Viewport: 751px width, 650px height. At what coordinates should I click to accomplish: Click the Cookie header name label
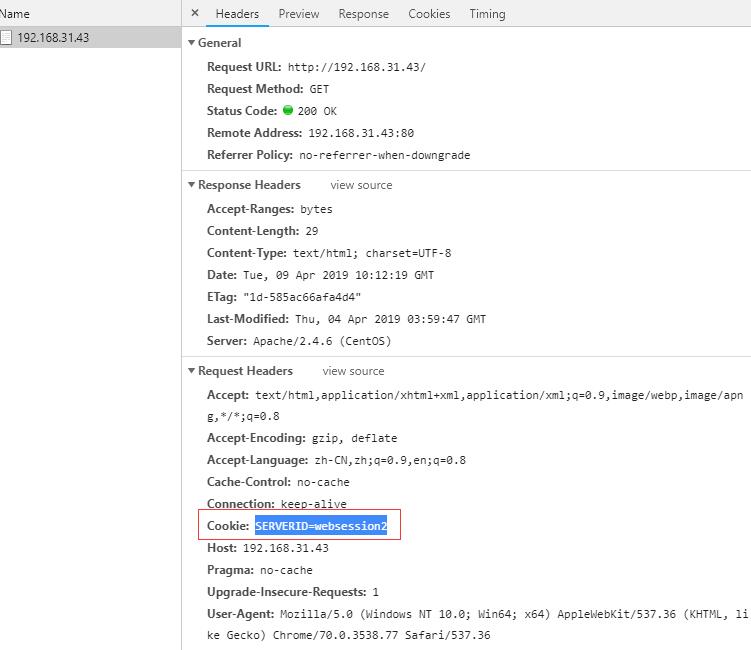tap(228, 526)
